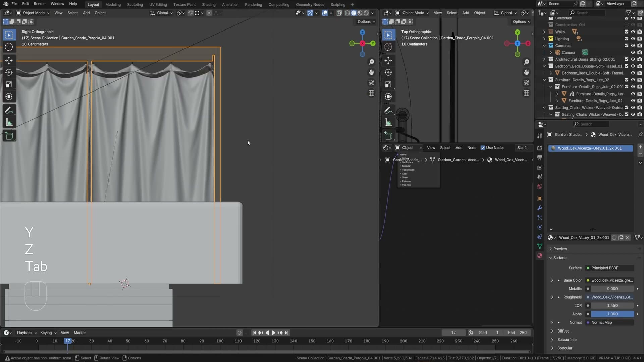Image resolution: width=644 pixels, height=362 pixels.
Task: Click the Marker menu in the timeline
Action: point(80,333)
